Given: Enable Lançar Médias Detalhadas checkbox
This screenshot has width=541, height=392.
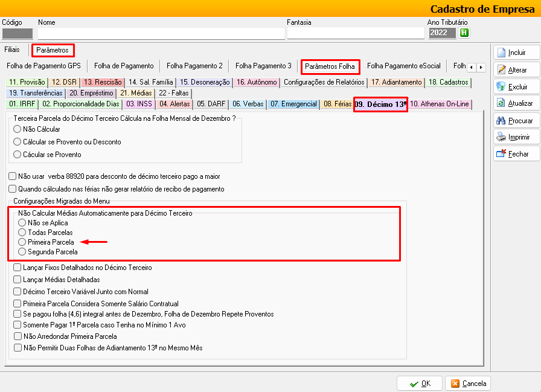Looking at the screenshot, I should (x=17, y=280).
